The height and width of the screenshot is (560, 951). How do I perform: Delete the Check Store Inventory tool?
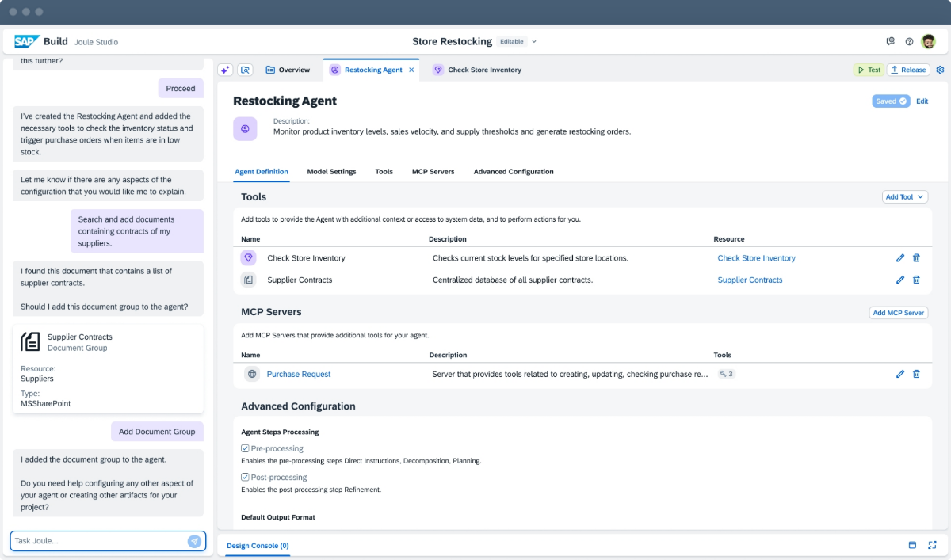916,258
